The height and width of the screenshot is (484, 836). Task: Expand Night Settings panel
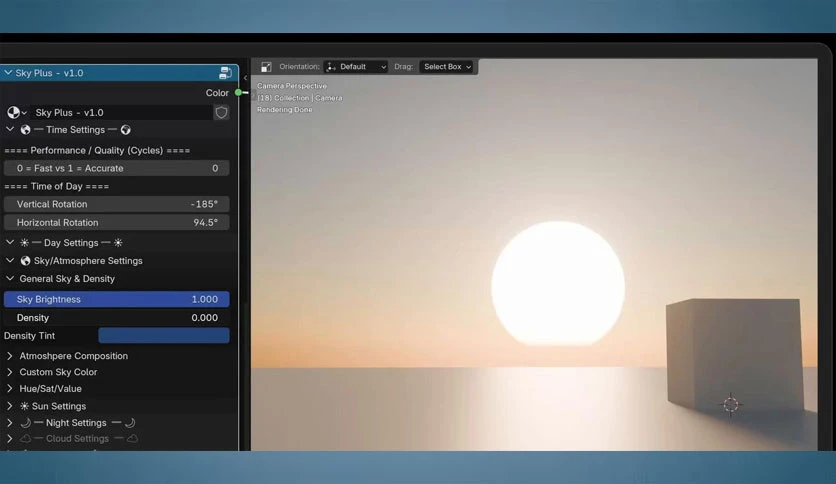(x=10, y=423)
